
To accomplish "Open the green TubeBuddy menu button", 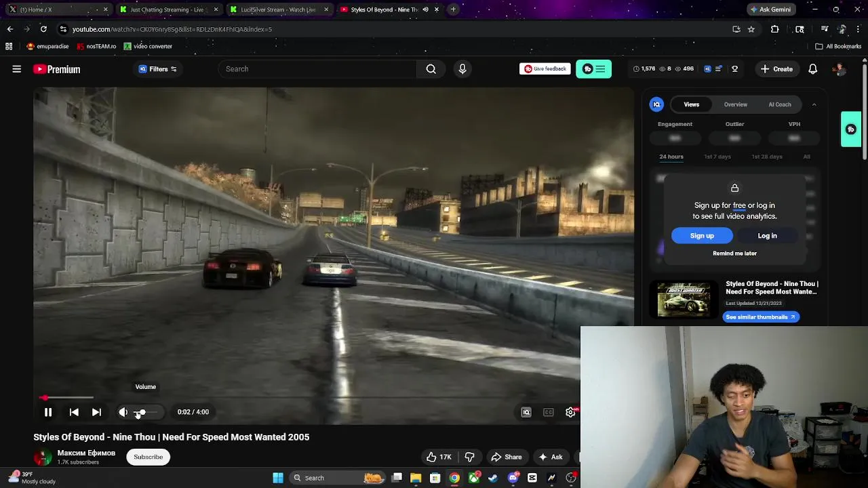I will point(593,69).
